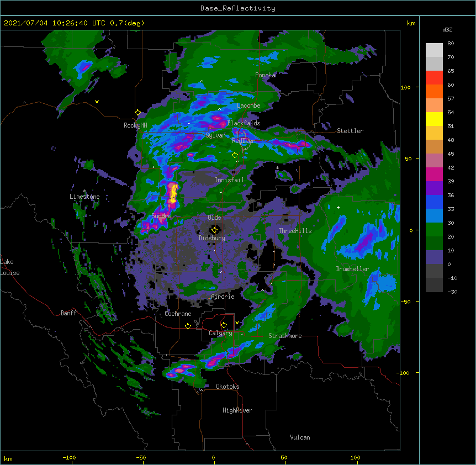Click the dark green 10-20 dBZ legend swatch

(x=434, y=243)
